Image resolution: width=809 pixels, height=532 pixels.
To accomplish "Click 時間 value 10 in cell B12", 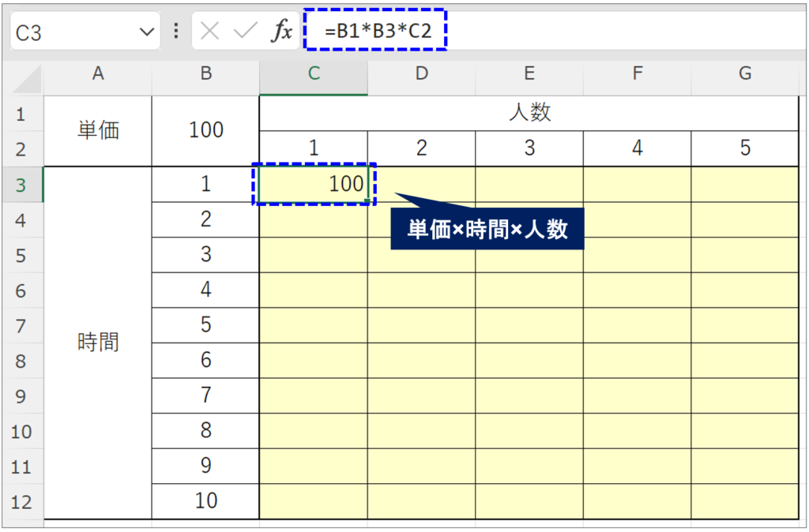I will pos(206,501).
